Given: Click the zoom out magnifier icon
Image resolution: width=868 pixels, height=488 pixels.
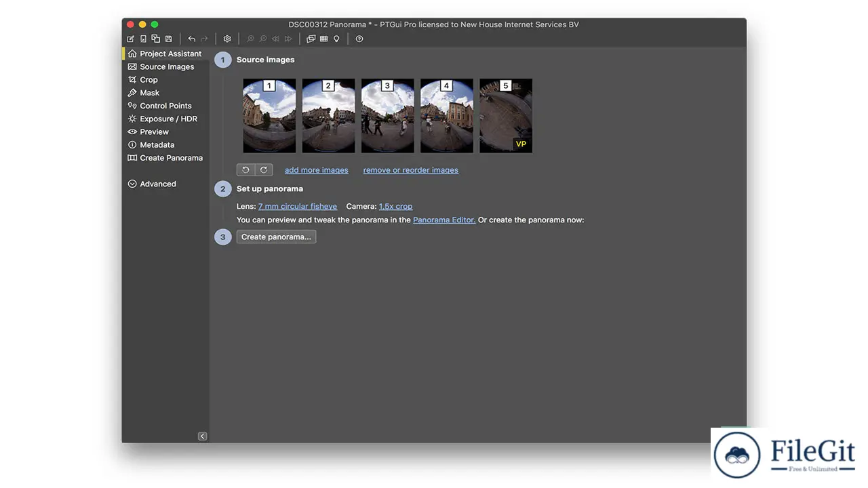Looking at the screenshot, I should 263,39.
